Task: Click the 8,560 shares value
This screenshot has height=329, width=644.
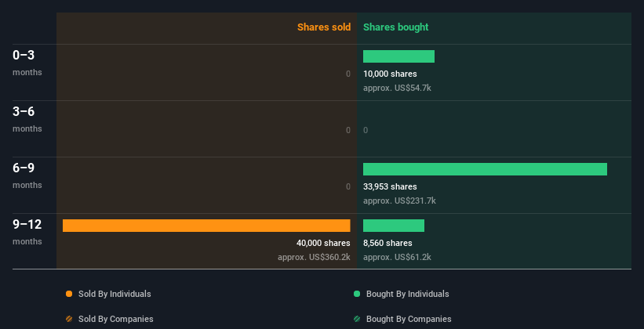Action: (387, 243)
